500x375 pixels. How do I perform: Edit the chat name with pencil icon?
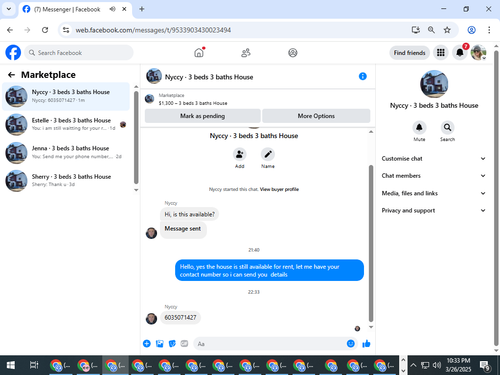click(268, 154)
